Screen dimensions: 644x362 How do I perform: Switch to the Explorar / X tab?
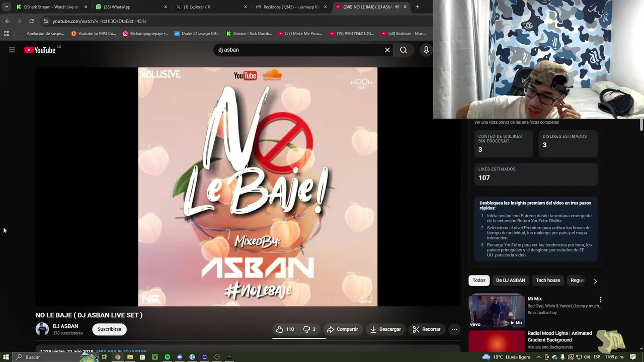coord(211,7)
